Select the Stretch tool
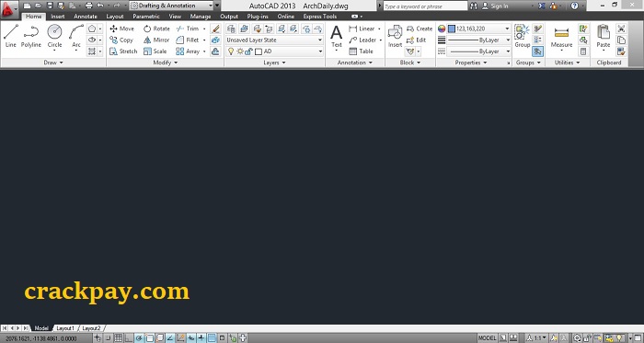 coord(123,51)
